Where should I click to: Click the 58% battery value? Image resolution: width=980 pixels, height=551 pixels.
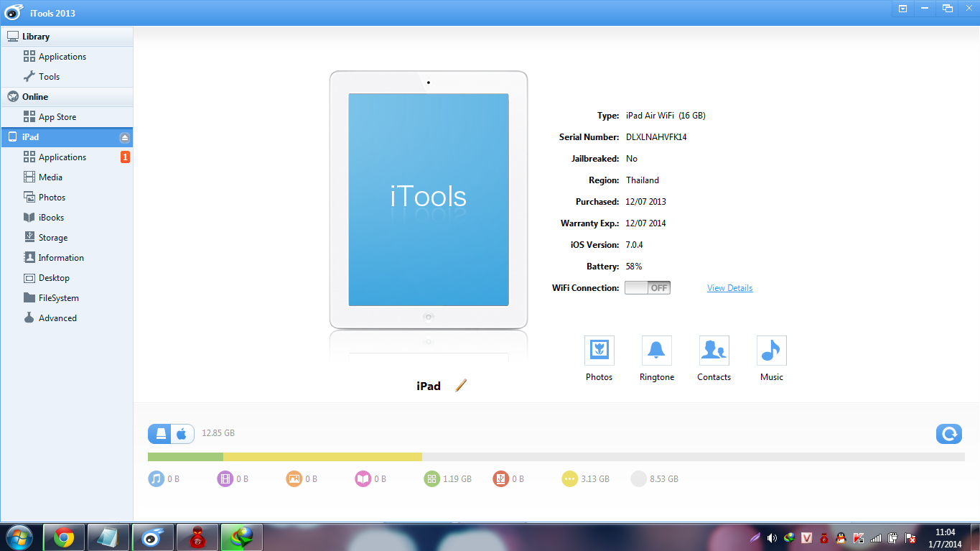click(634, 267)
